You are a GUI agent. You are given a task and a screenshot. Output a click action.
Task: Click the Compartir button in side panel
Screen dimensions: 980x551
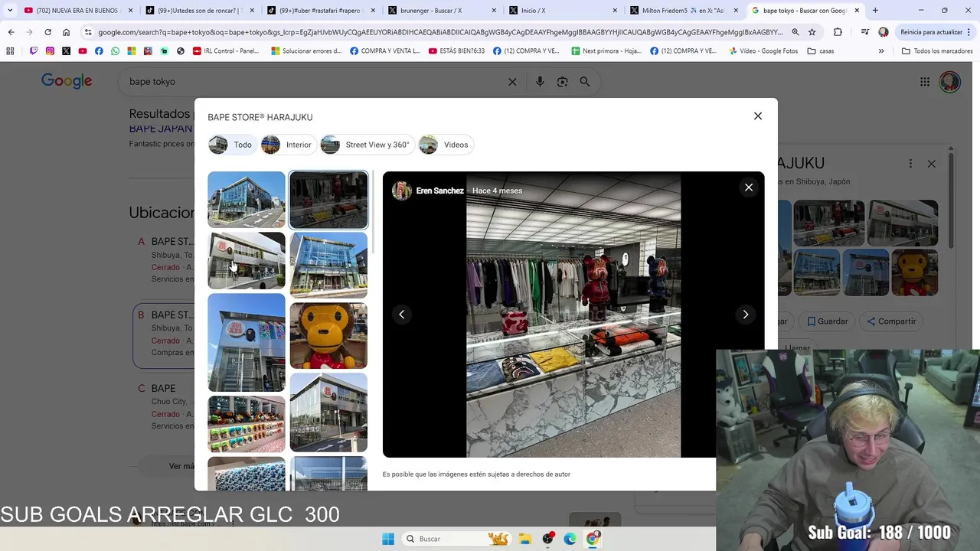[891, 321]
